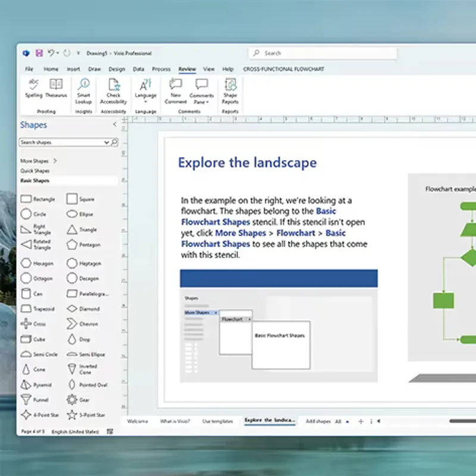Open the Search shapes dropdown arrow

(x=107, y=142)
